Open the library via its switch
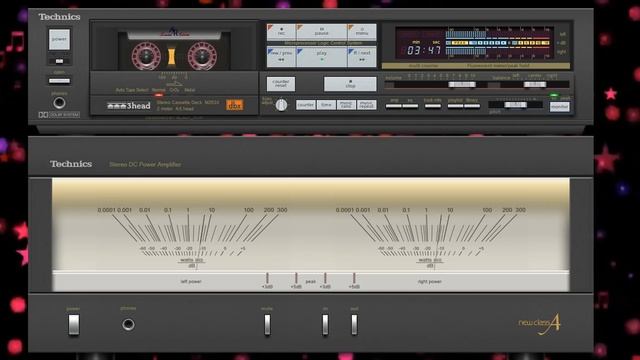Screen dimensions: 640x360 (471, 106)
